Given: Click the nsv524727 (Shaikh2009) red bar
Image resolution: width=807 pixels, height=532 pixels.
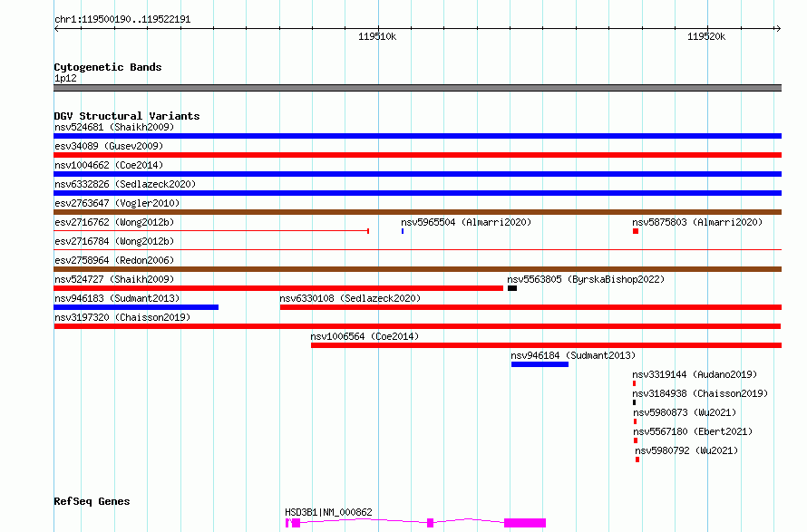Looking at the screenshot, I should 278,288.
